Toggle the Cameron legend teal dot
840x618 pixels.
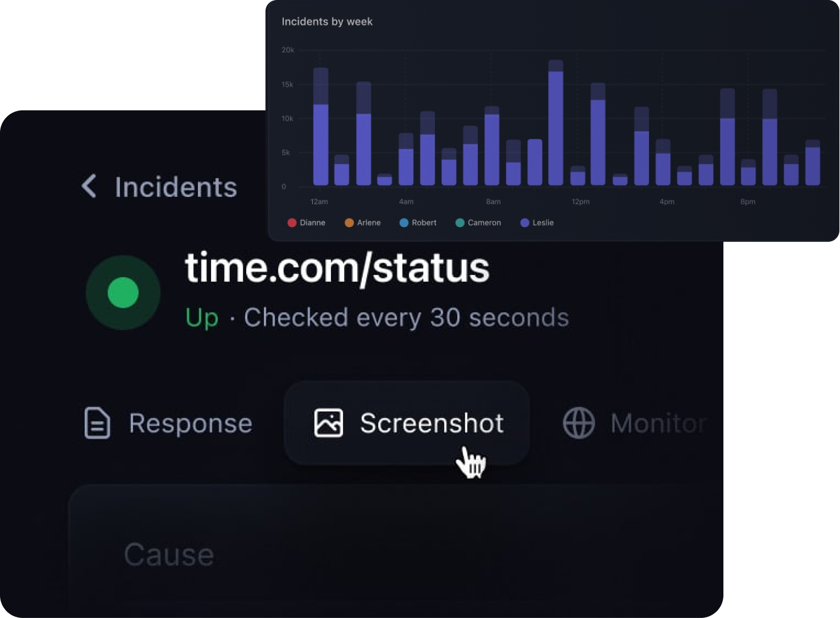[460, 223]
